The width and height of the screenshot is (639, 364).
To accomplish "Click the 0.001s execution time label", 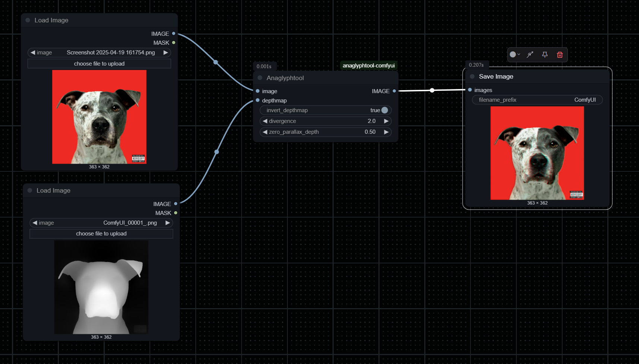I will 264,66.
